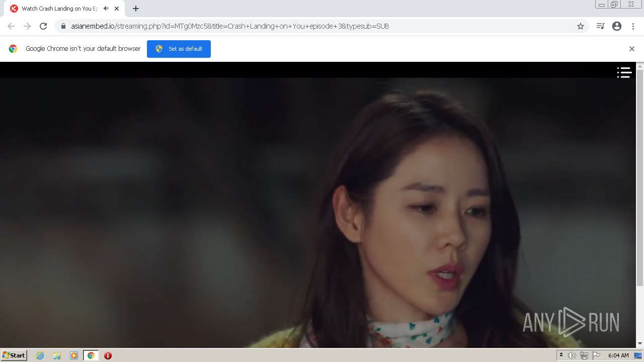
Task: Reload the current page
Action: pos(43,26)
